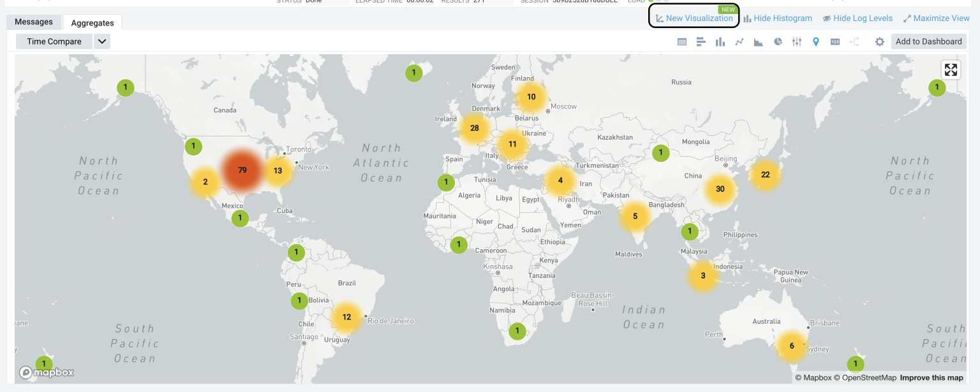
Task: Open the New Visualization link
Action: click(694, 18)
